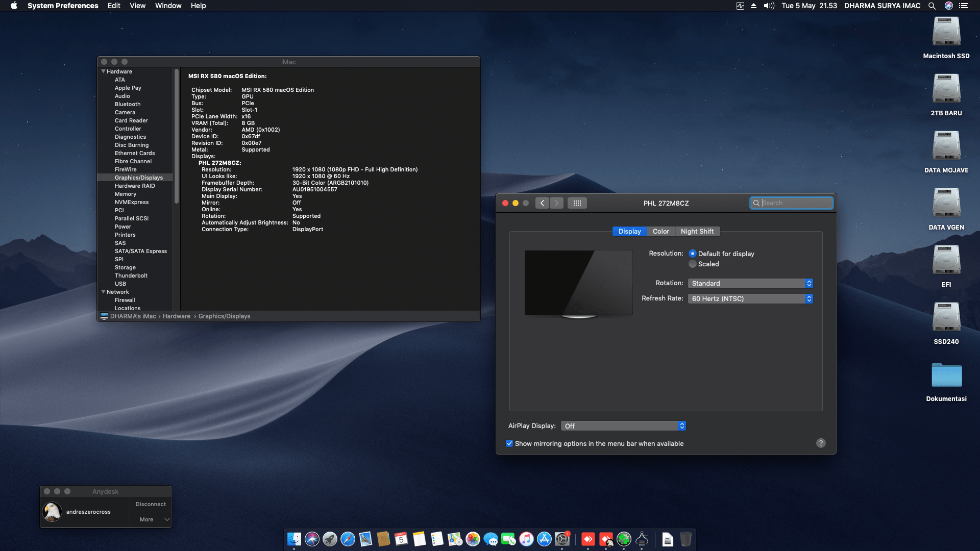This screenshot has width=980, height=551.
Task: Open System Preferences gear in Dock
Action: pos(562,539)
